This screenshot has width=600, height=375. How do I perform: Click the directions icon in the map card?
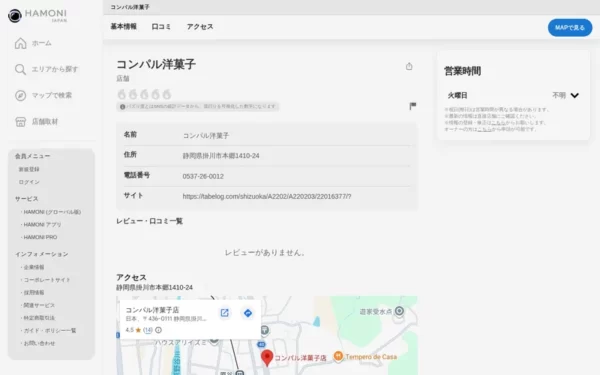pyautogui.click(x=248, y=313)
